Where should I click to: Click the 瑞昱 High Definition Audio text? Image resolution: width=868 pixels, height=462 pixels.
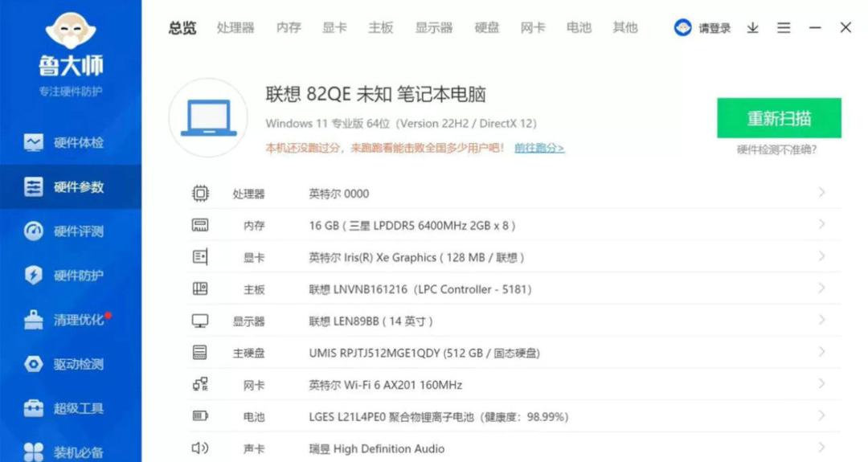coord(376,448)
